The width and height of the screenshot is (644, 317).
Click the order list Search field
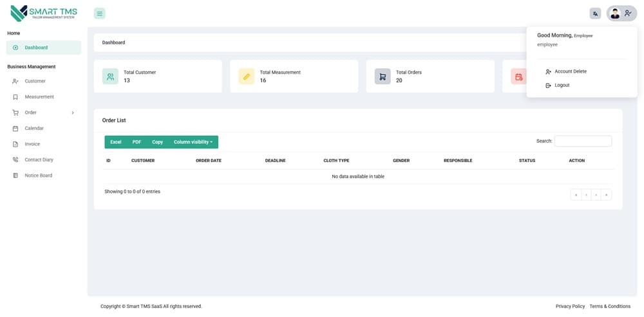coord(583,141)
